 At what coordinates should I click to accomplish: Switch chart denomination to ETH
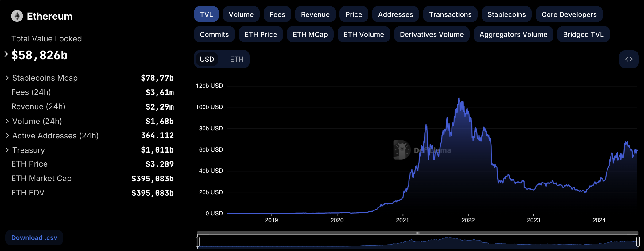tap(237, 59)
